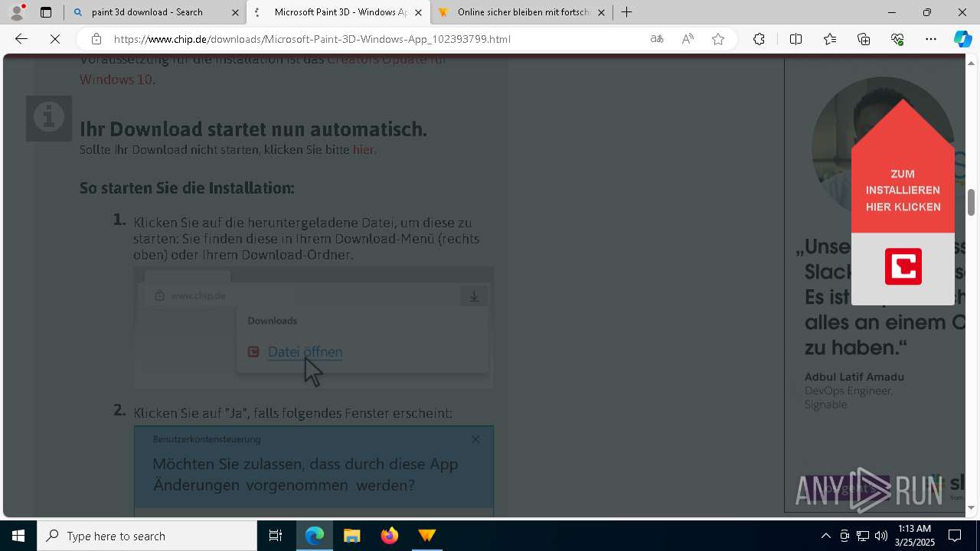Click the scrollbar down arrow

[971, 507]
